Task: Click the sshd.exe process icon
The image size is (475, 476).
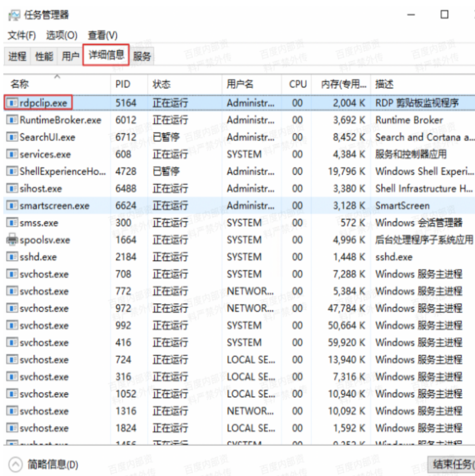Action: (12, 257)
